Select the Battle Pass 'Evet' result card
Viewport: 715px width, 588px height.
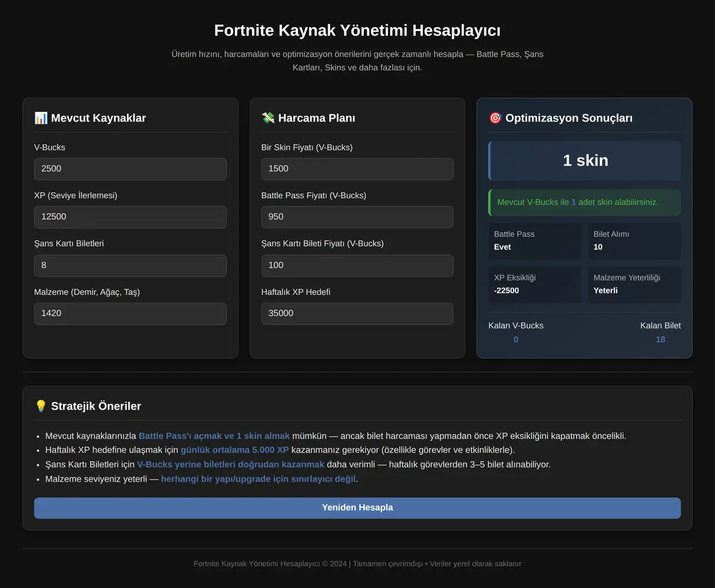535,241
